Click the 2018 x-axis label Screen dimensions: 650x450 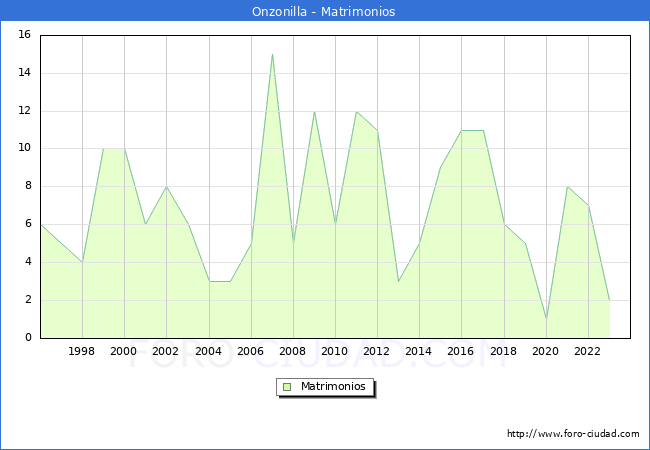point(504,351)
